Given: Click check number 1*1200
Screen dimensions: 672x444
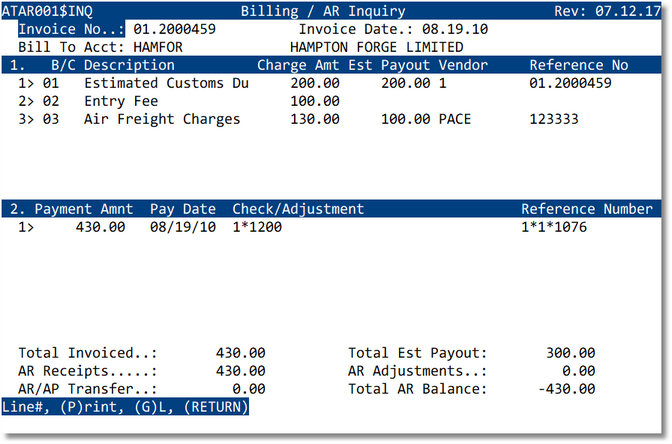Looking at the screenshot, I should [x=257, y=228].
